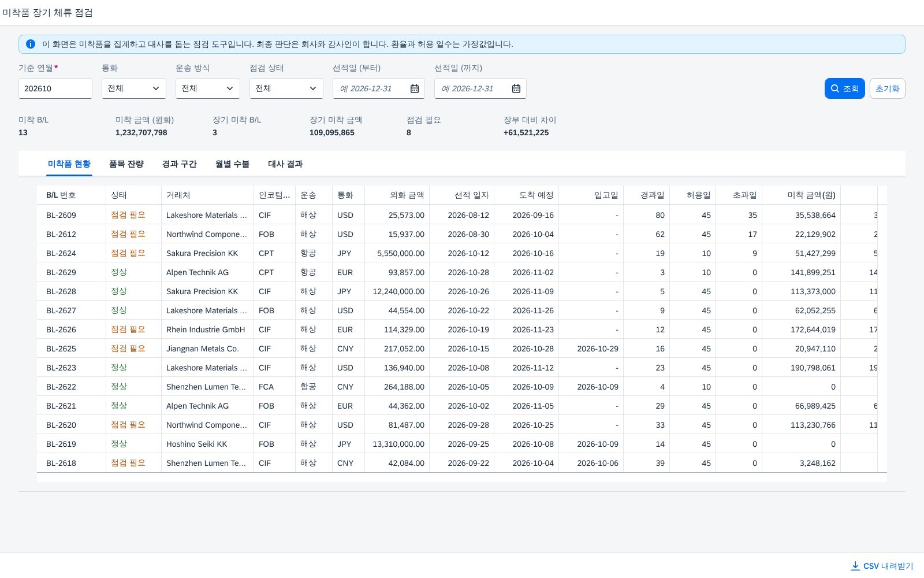
Task: Click the 거래처 column header
Action: coord(208,195)
